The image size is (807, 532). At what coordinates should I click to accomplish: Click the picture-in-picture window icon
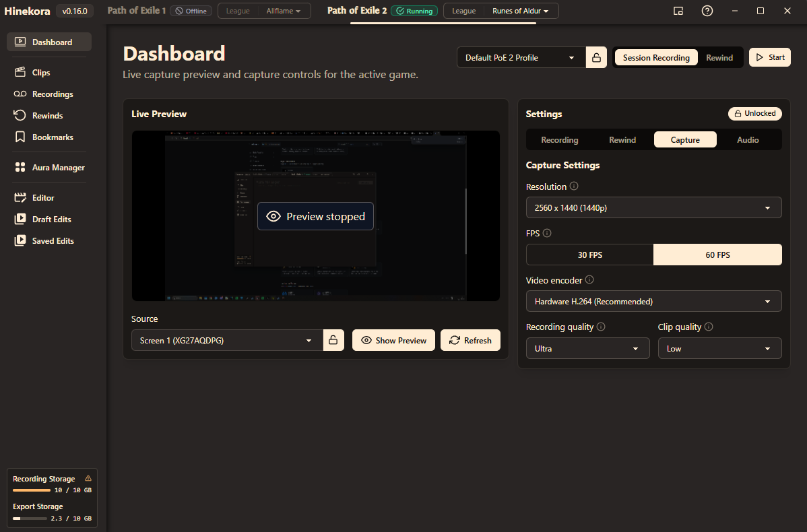click(678, 11)
